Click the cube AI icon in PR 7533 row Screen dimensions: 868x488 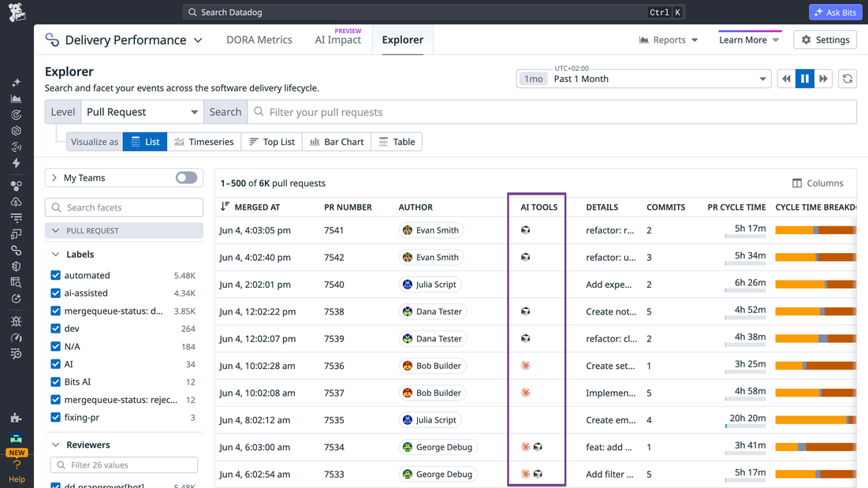pyautogui.click(x=538, y=474)
